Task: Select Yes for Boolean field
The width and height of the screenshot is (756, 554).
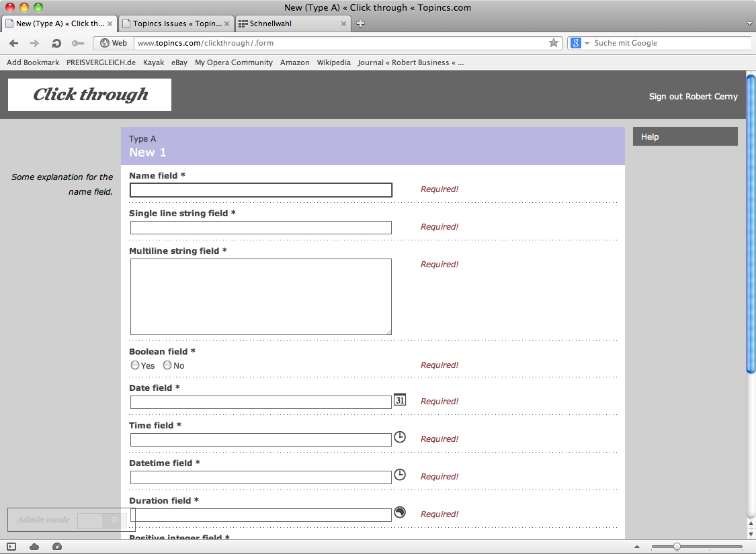Action: click(x=135, y=365)
